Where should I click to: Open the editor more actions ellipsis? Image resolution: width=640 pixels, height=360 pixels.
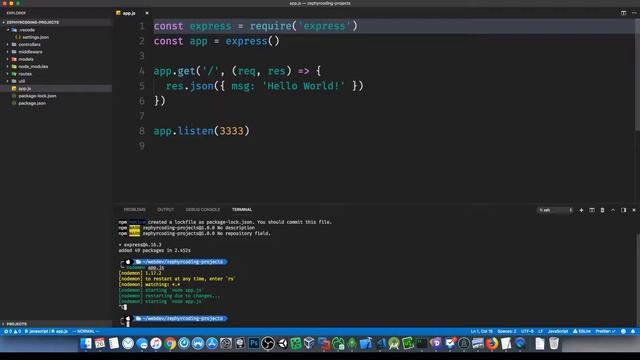coord(634,13)
